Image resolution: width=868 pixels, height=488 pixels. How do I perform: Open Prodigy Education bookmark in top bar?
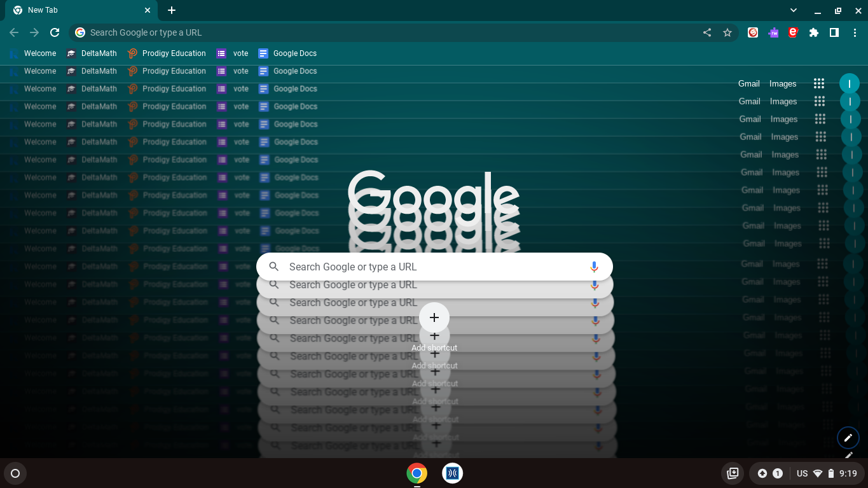click(x=167, y=53)
